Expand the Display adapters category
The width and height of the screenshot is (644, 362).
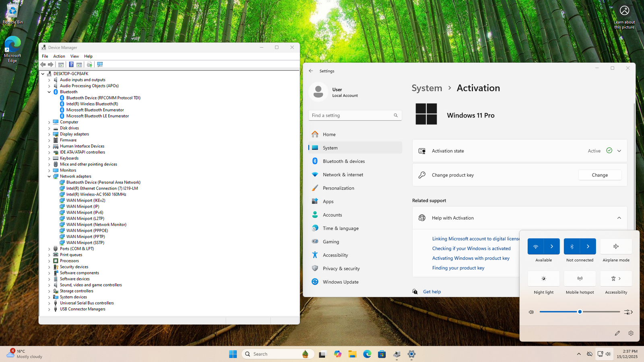point(49,134)
